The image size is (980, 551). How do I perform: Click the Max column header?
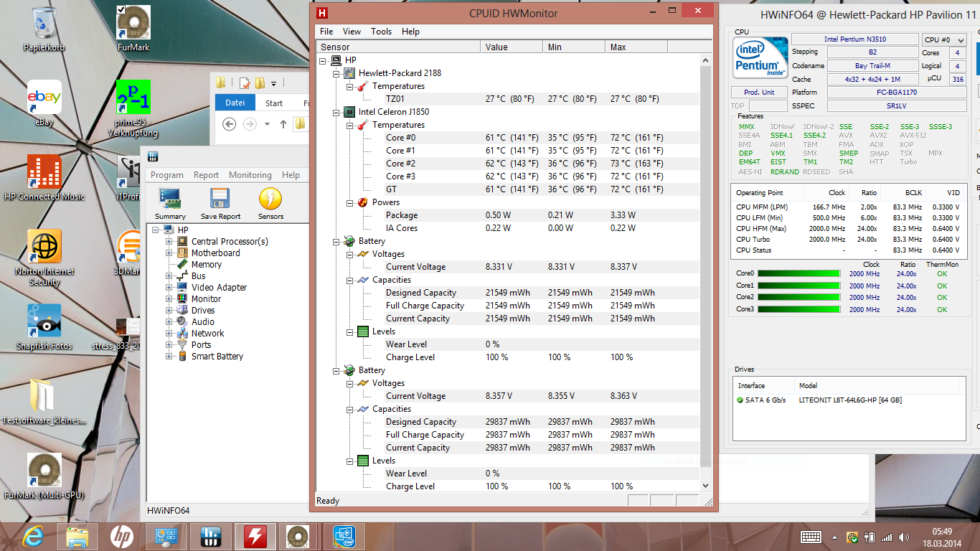pos(636,47)
